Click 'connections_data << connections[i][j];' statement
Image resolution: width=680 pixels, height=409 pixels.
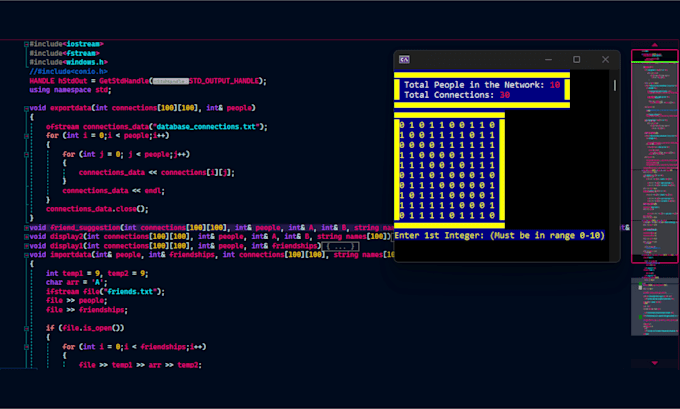click(x=157, y=173)
